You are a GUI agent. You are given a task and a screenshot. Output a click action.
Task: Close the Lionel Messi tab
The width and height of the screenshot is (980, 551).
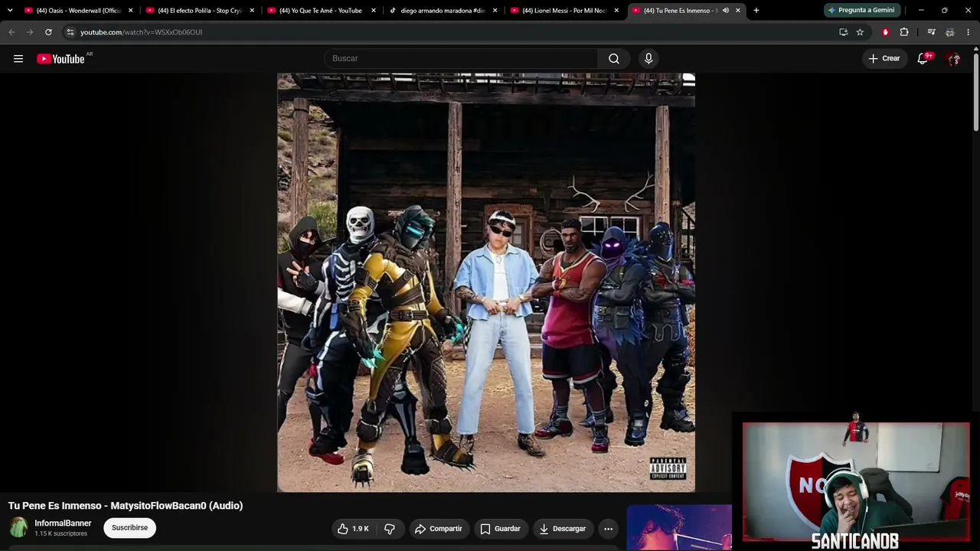coord(616,11)
